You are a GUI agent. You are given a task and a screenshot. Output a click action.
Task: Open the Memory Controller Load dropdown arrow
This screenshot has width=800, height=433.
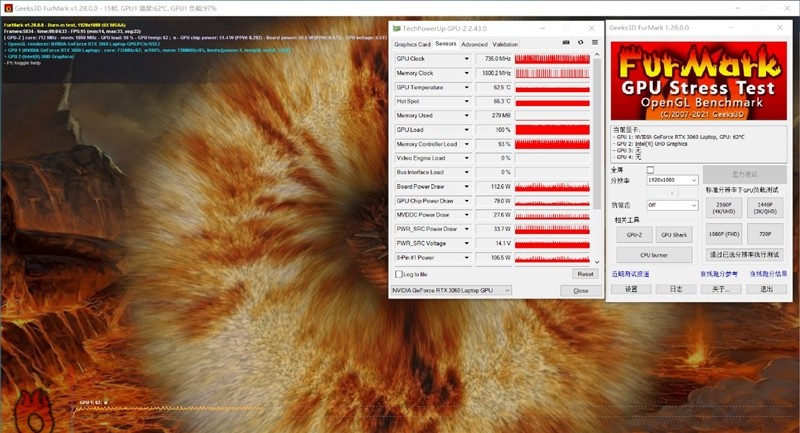point(466,144)
